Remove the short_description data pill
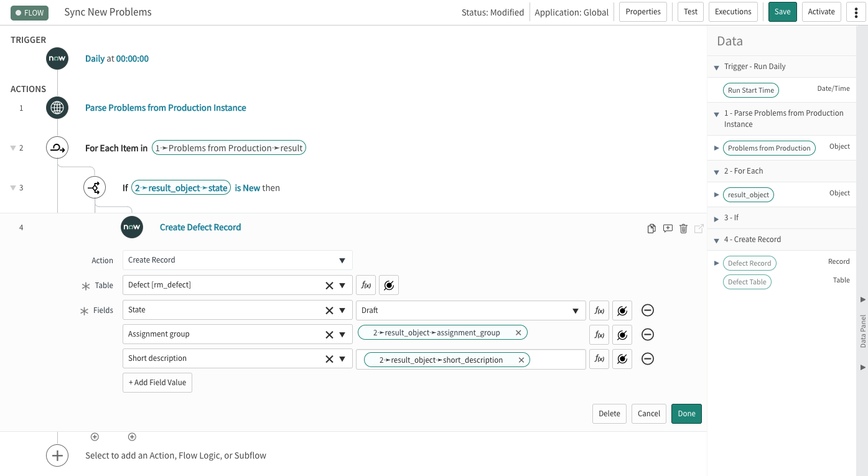 pos(521,360)
